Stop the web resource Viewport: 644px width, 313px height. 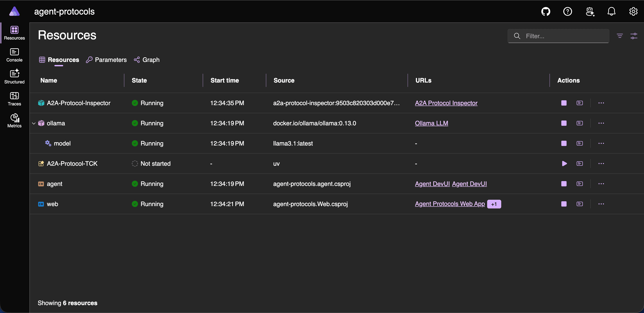pyautogui.click(x=564, y=204)
